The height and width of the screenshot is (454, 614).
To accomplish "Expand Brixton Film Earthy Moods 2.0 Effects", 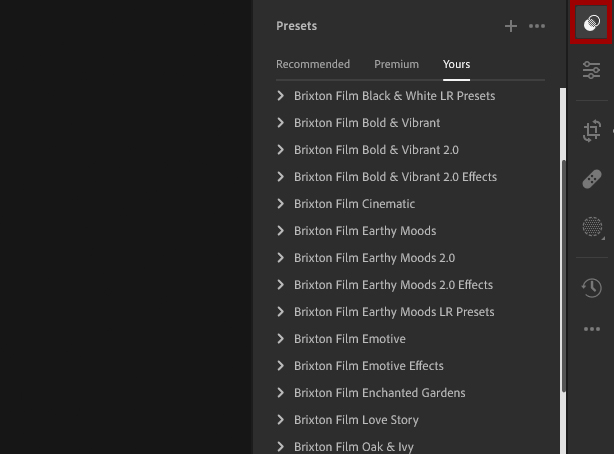I will point(393,285).
